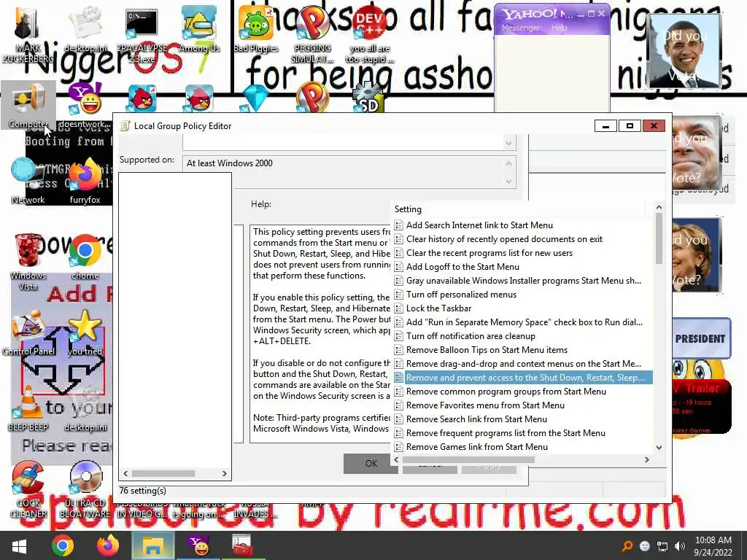Select the 'you tried' star icon
The height and width of the screenshot is (560, 747).
(x=85, y=332)
